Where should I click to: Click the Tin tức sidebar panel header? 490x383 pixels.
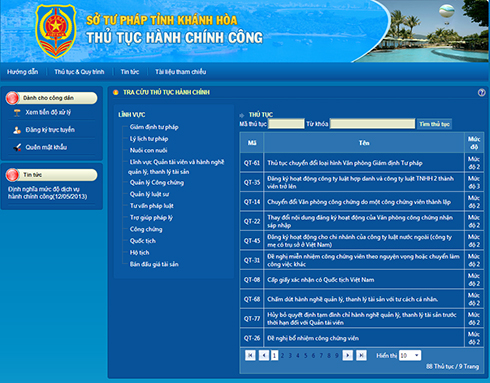tap(52, 175)
